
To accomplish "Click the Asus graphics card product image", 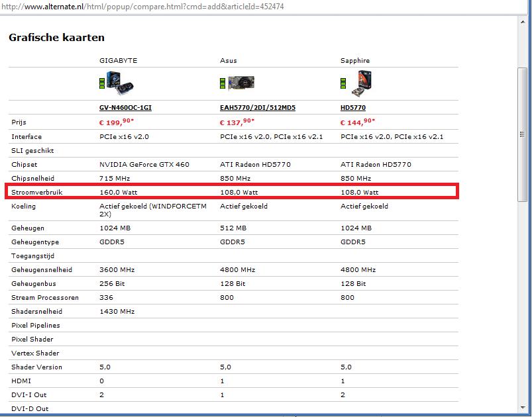I will 241,83.
